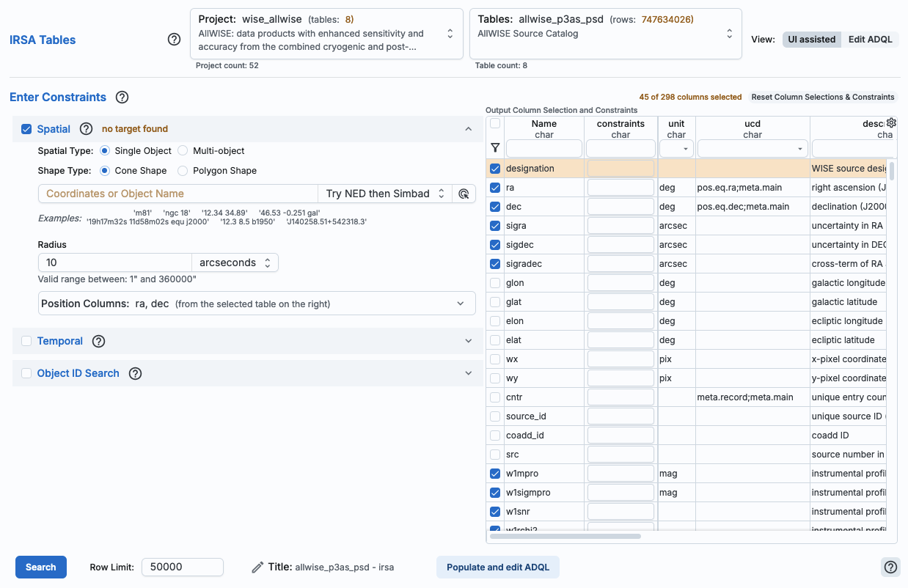Image resolution: width=908 pixels, height=588 pixels.
Task: Click the Coordinates or Object Name field
Action: pos(178,194)
